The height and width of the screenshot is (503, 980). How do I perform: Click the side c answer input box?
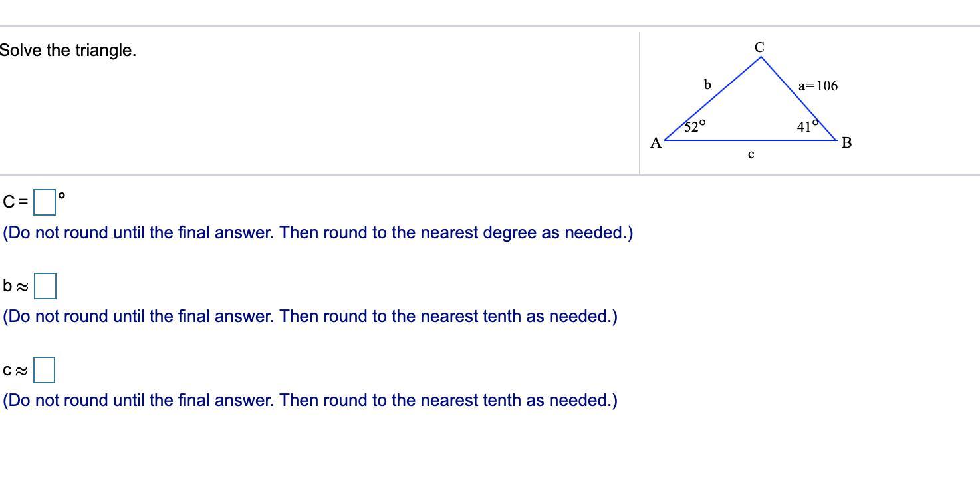click(x=44, y=370)
